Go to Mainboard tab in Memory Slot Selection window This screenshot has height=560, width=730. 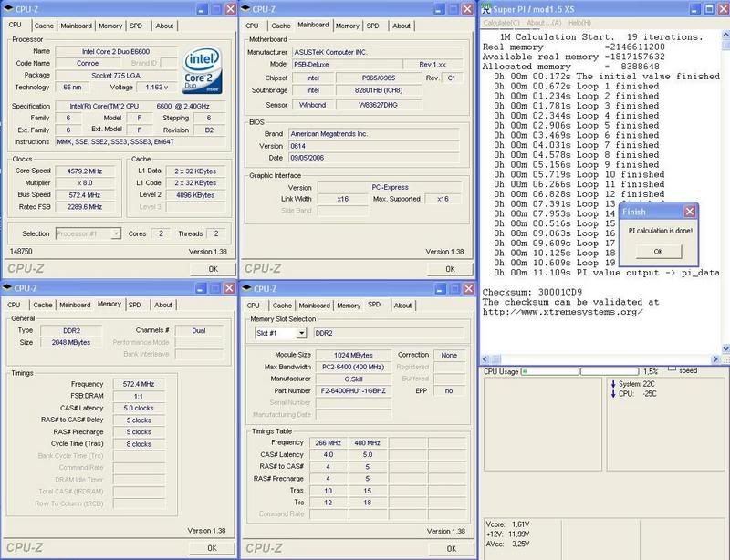pyautogui.click(x=314, y=306)
